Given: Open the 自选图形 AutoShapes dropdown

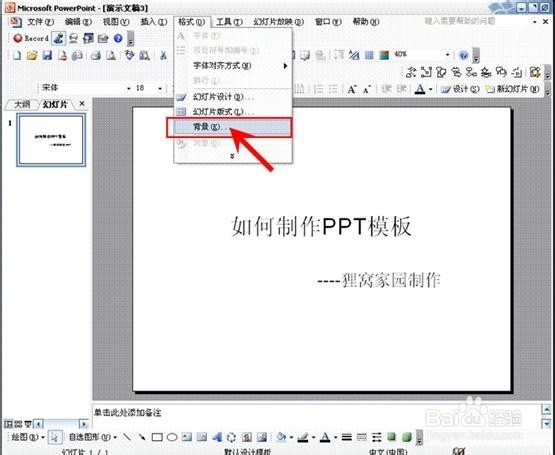Looking at the screenshot, I should pos(92,437).
